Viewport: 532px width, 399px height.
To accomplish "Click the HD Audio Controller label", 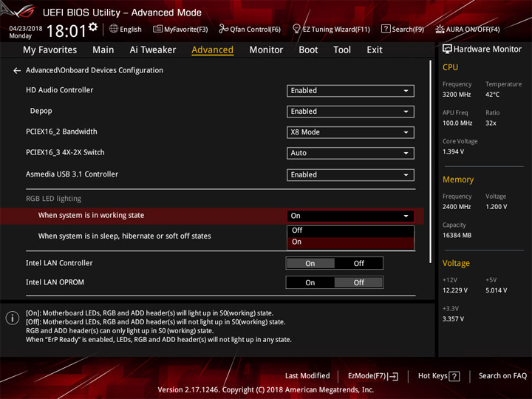I will pos(59,90).
